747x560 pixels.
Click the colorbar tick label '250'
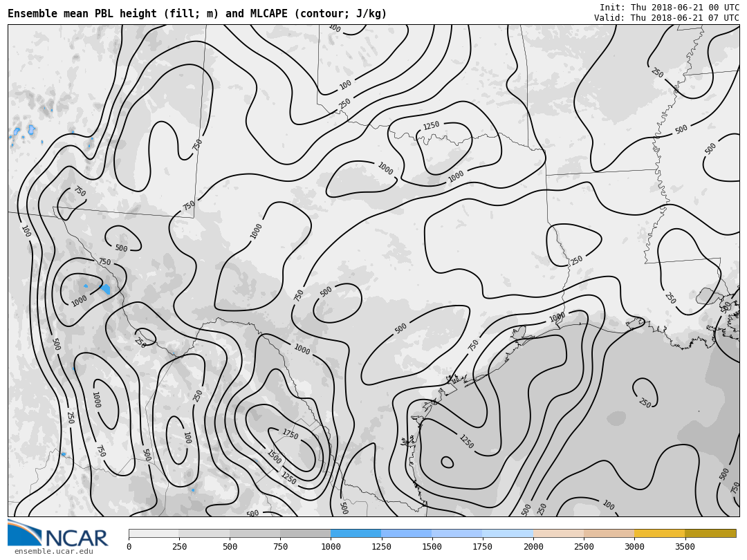(180, 547)
